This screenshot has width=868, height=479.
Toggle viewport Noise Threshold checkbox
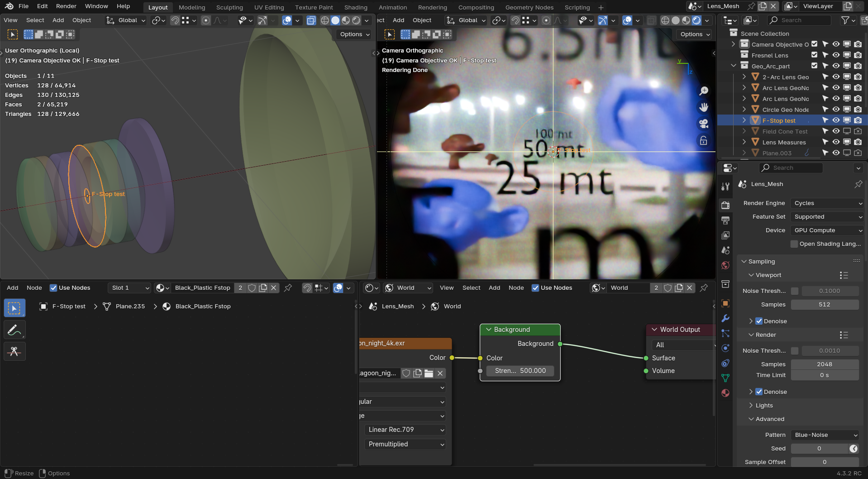click(x=795, y=291)
